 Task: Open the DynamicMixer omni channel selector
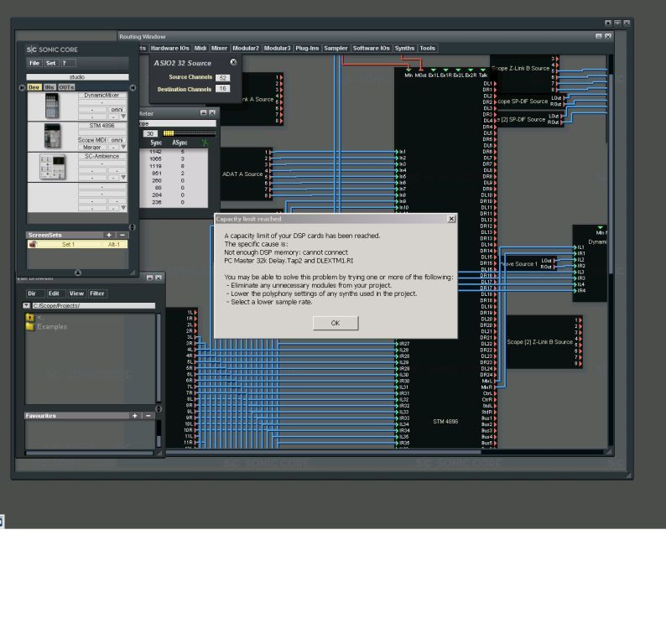click(117, 110)
